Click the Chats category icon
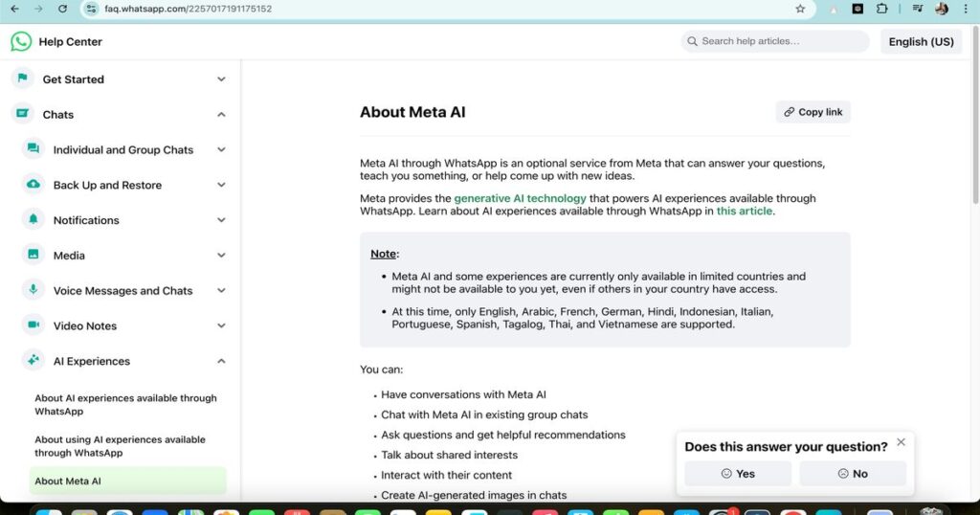The image size is (980, 515). point(23,113)
